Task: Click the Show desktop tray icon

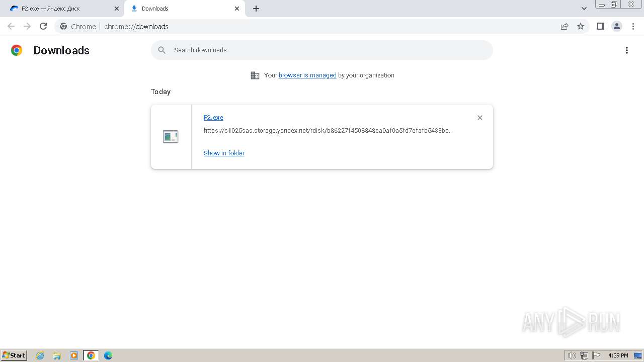Action: (x=638, y=355)
